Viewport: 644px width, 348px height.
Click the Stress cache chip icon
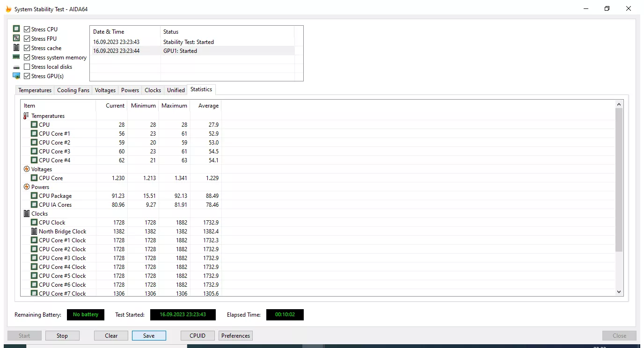pyautogui.click(x=16, y=48)
